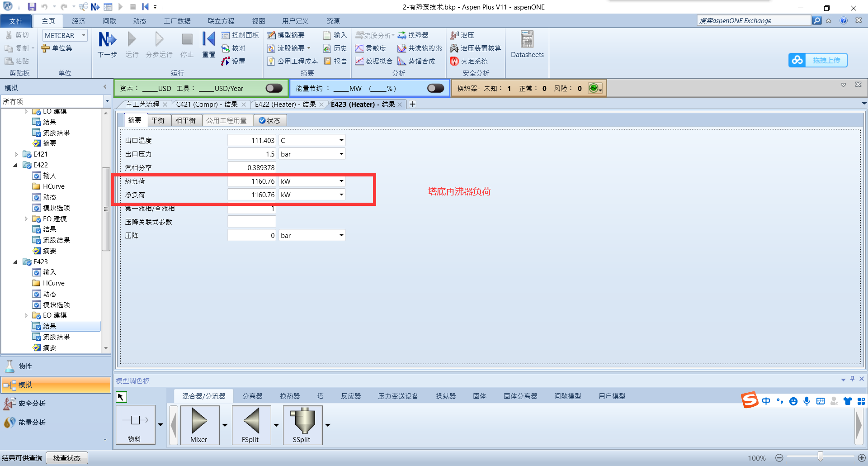Click the Reset (重置) icon
This screenshot has width=868, height=466.
click(208, 39)
